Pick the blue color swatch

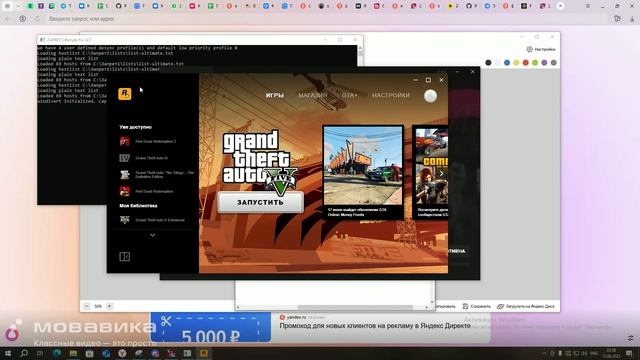point(507,62)
